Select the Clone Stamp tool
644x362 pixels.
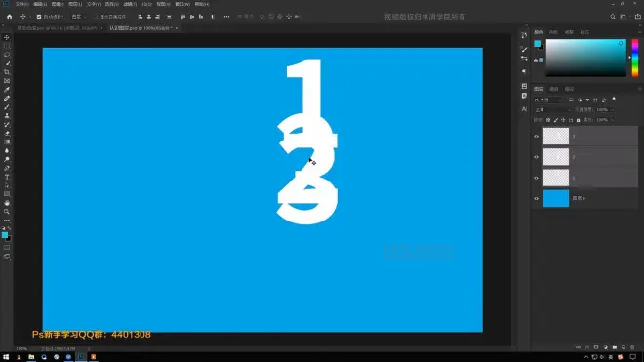7,116
